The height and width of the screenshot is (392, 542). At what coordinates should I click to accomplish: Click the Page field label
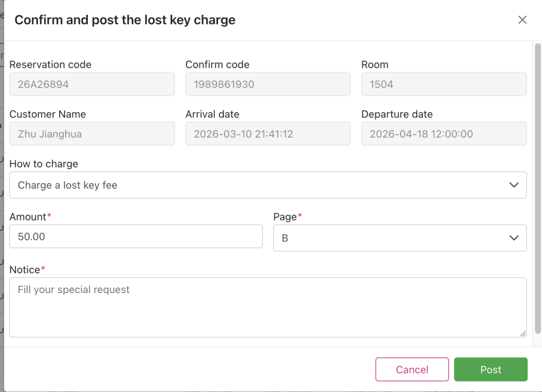coord(285,216)
